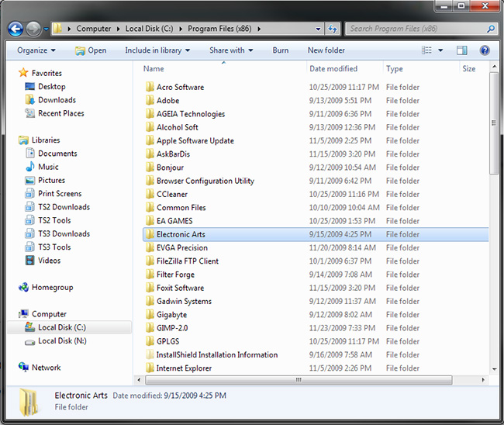Create a New folder

[x=326, y=50]
